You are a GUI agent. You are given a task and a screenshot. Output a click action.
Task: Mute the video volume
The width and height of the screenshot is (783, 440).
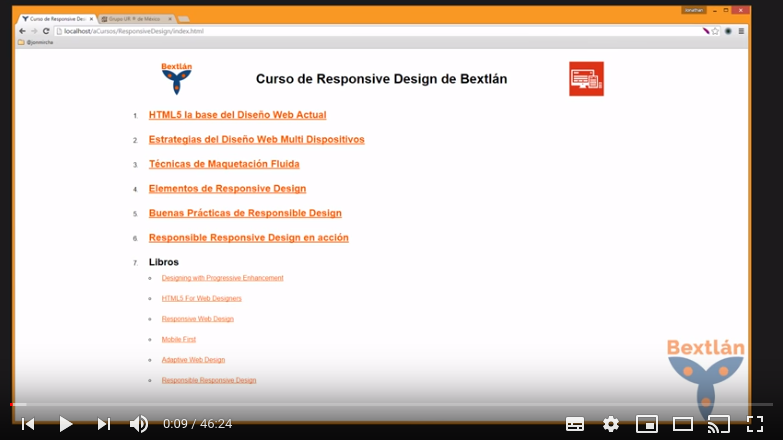[x=138, y=424]
